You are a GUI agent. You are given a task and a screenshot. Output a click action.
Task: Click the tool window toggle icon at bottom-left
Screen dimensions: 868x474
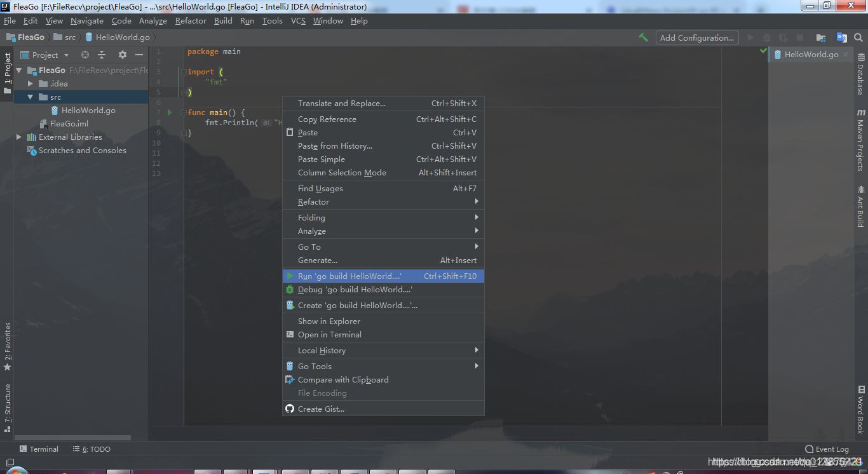10,463
